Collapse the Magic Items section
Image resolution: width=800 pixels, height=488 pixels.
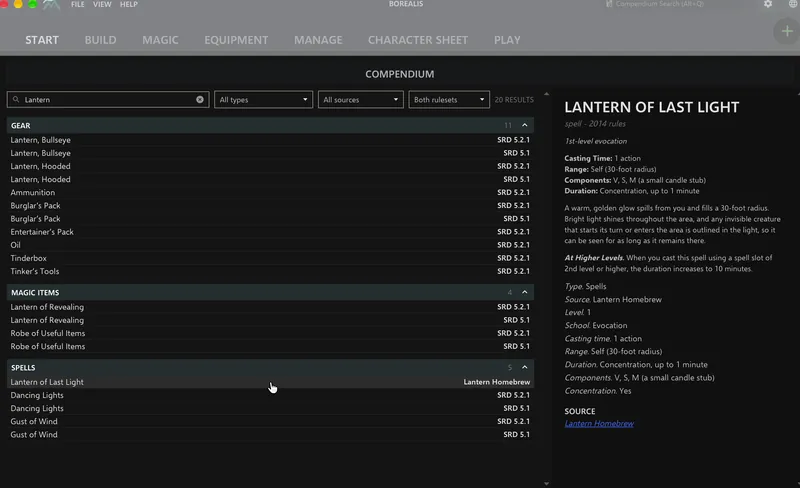524,292
